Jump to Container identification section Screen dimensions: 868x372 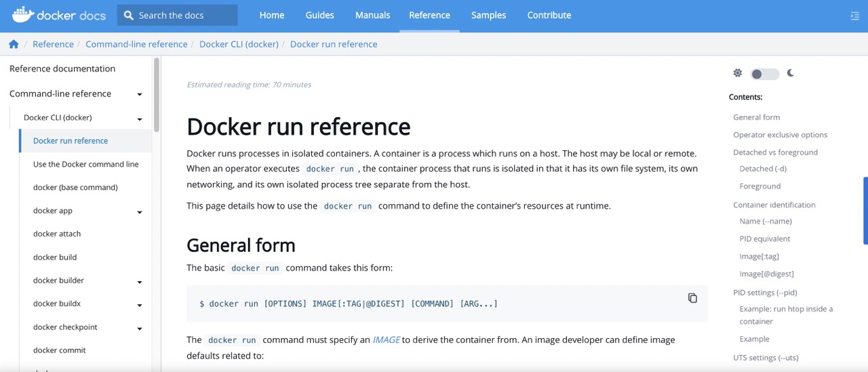click(774, 205)
